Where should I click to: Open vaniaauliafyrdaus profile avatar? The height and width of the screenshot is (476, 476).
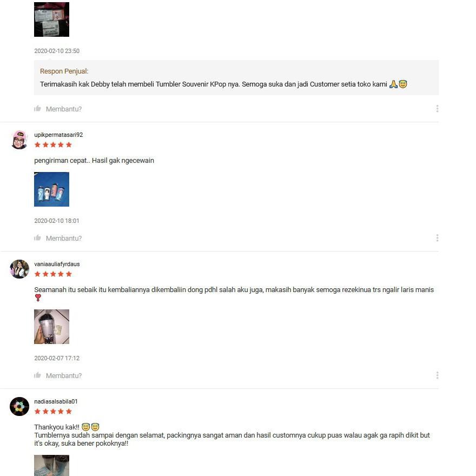coord(19,269)
